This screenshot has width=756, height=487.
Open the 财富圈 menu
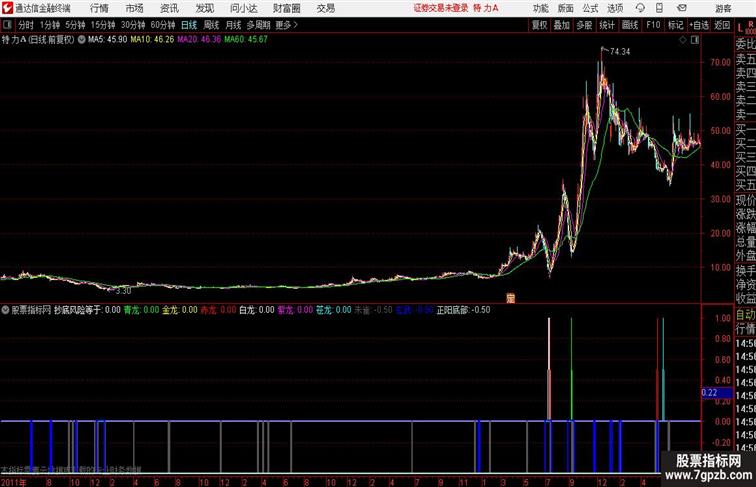(286, 8)
